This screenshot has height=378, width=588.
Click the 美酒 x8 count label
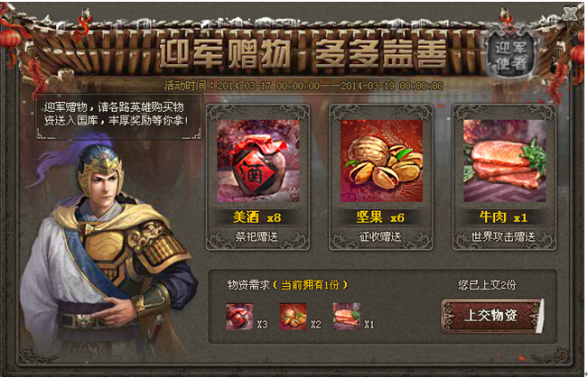[257, 217]
